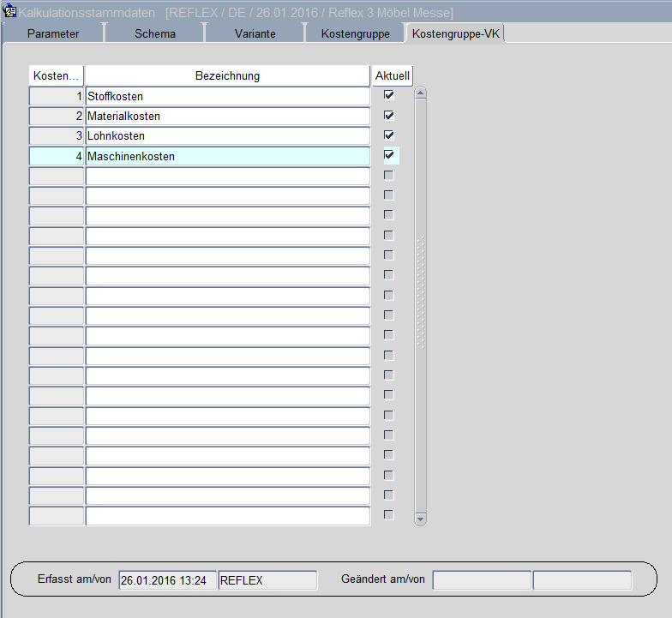
Task: Click the first Geändert am/von field
Action: click(x=482, y=580)
